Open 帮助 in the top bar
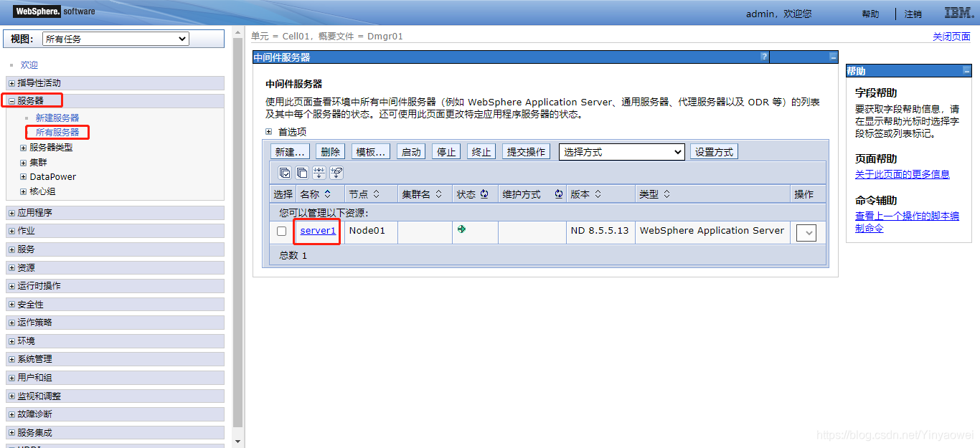Screen dimensions: 980x448 (x=870, y=14)
